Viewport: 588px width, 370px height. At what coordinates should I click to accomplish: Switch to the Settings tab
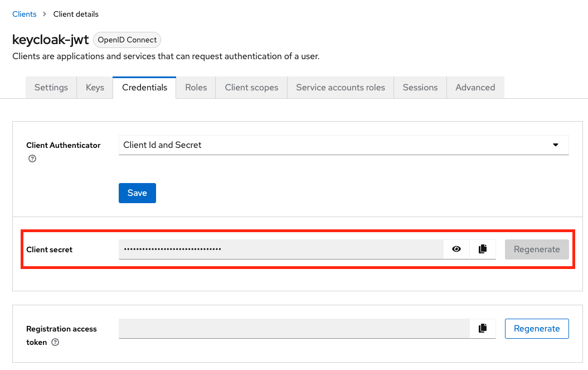(51, 88)
